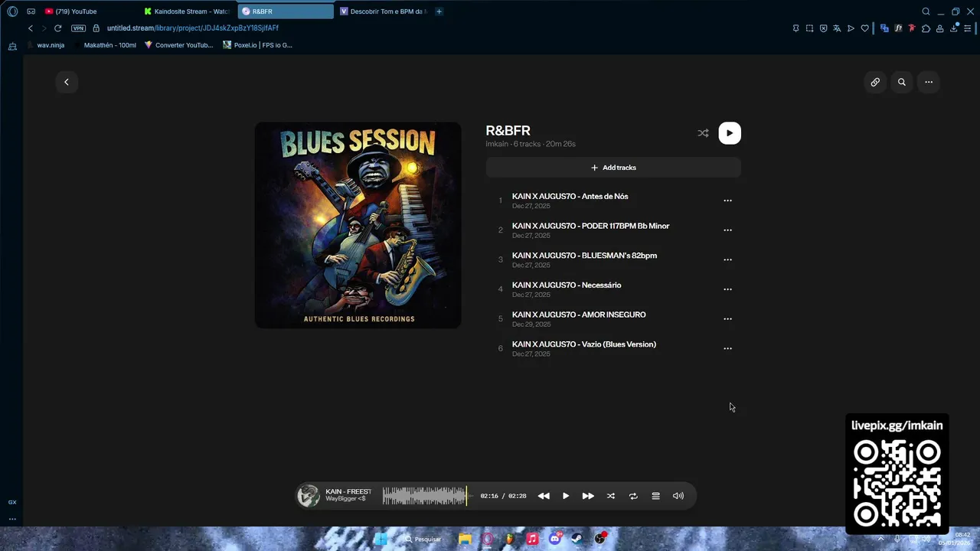This screenshot has height=551, width=980.
Task: Copy project link with the chain icon
Action: click(875, 82)
